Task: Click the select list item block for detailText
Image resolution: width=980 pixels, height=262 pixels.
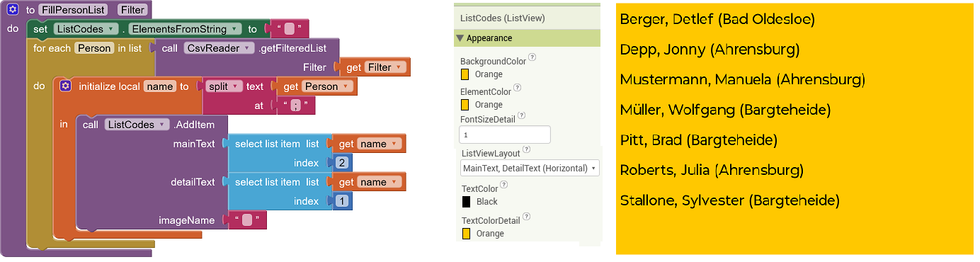Action: point(277,182)
